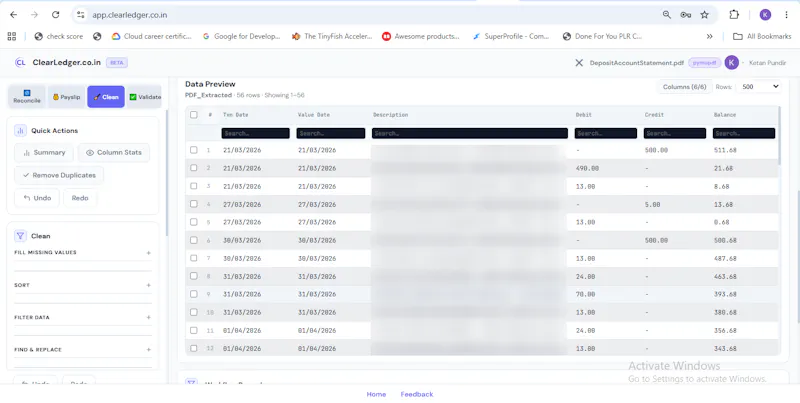
Task: Click the Value Date search field
Action: (331, 133)
